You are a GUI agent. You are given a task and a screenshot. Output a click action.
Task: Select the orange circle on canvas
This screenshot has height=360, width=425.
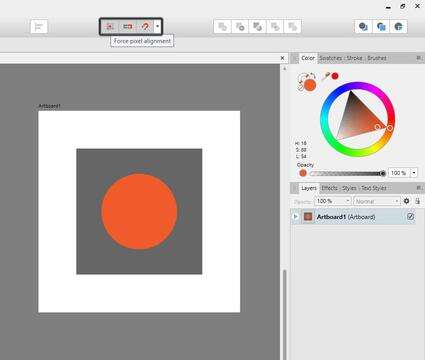[139, 211]
